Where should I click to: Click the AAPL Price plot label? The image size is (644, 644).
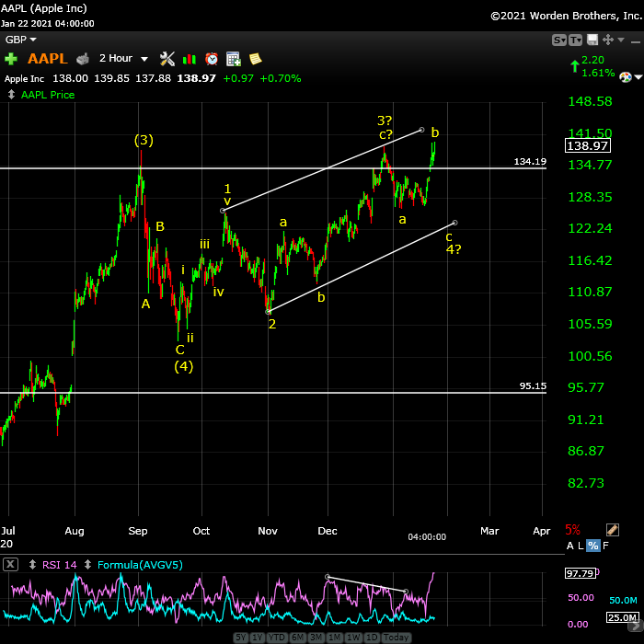(48, 95)
